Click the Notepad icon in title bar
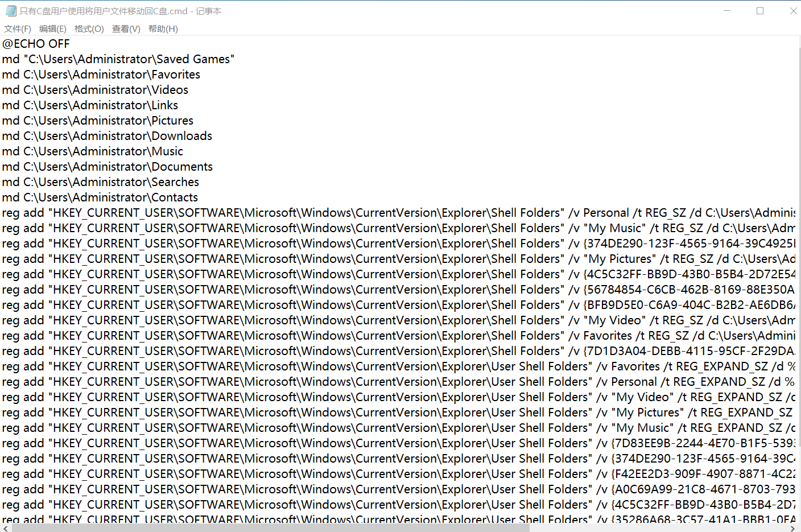 click(x=11, y=11)
